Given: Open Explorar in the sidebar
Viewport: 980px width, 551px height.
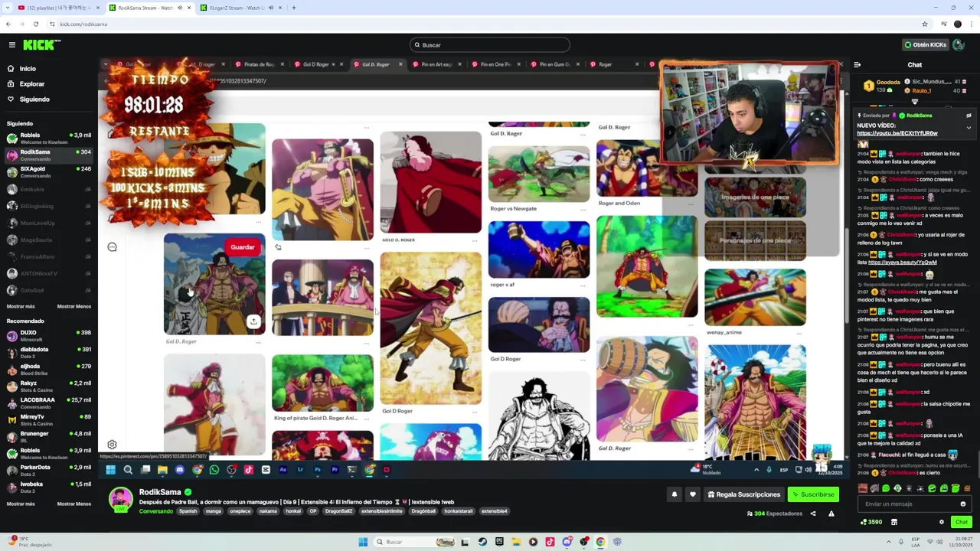Looking at the screenshot, I should pyautogui.click(x=32, y=83).
